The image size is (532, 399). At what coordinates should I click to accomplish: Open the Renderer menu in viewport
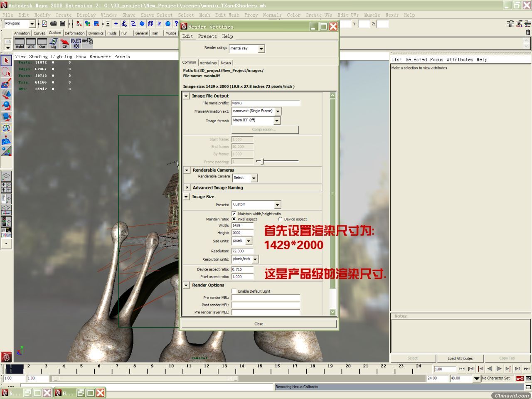(x=100, y=57)
